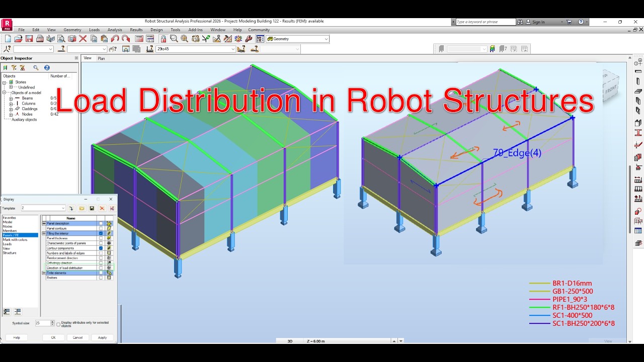Click the OK button in Display dialog

click(53, 337)
